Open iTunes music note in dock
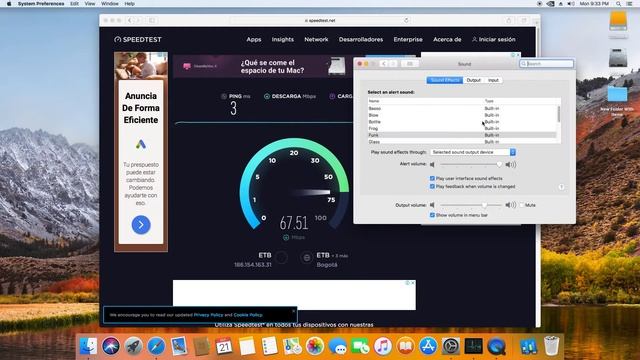The image size is (640, 360). 383,347
